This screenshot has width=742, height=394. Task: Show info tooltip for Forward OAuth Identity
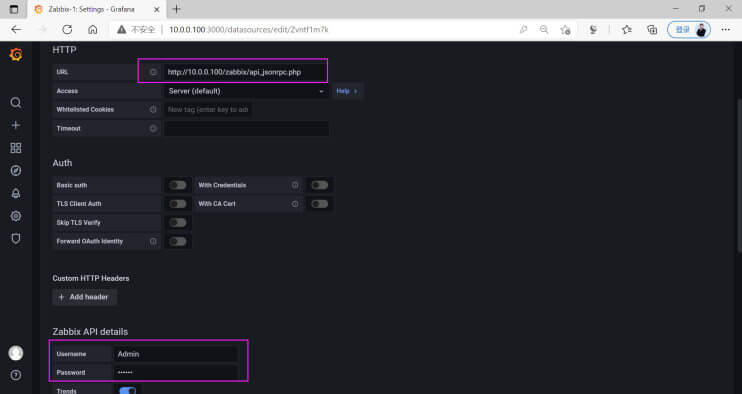[153, 241]
